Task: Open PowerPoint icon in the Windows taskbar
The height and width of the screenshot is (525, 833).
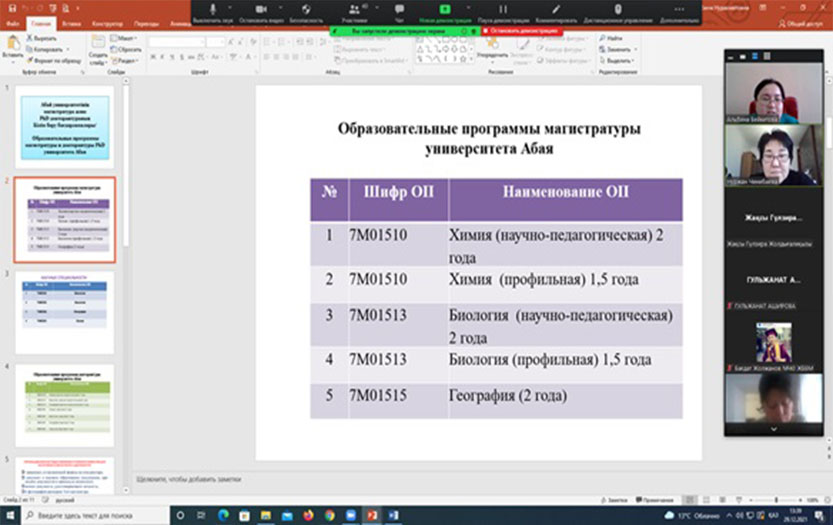Action: 371,515
